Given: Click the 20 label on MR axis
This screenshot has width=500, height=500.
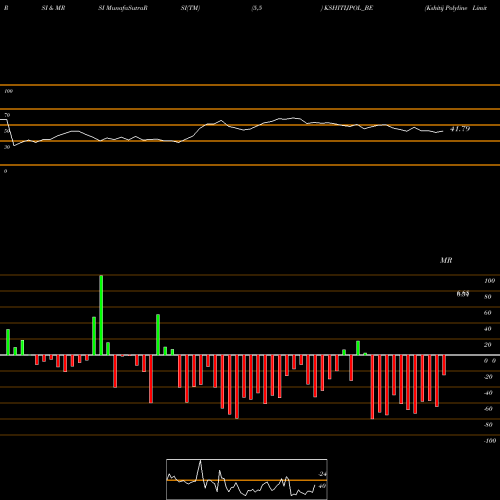Looking at the screenshot, I should click(x=488, y=345).
